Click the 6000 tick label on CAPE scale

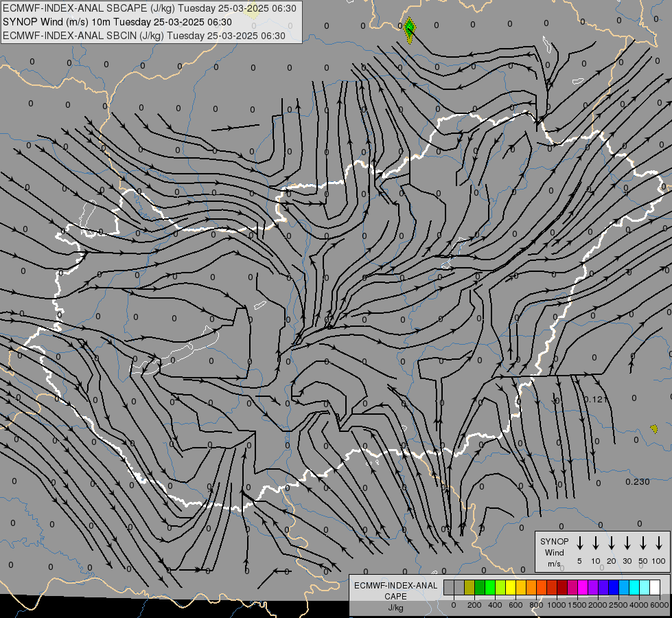pyautogui.click(x=660, y=605)
